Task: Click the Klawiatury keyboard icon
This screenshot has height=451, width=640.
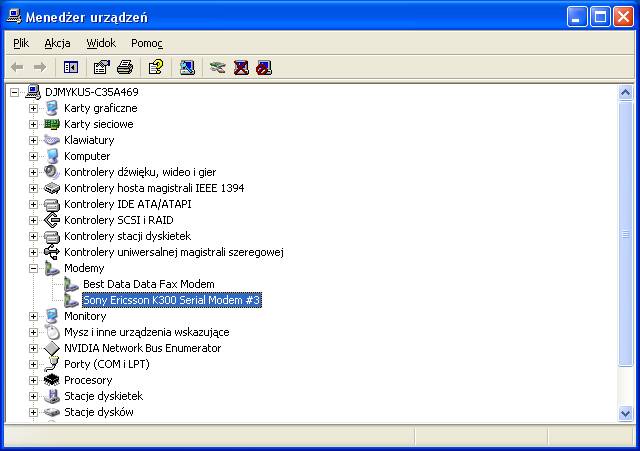Action: tap(52, 140)
